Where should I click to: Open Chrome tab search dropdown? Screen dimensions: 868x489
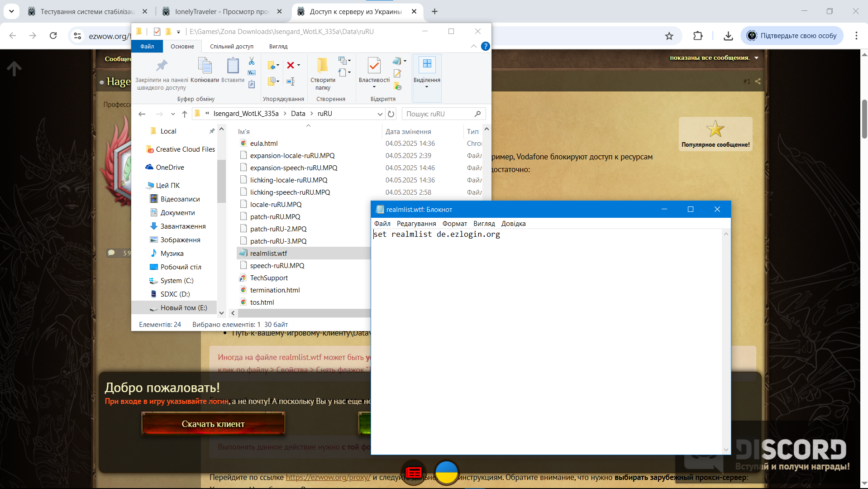coord(11,11)
